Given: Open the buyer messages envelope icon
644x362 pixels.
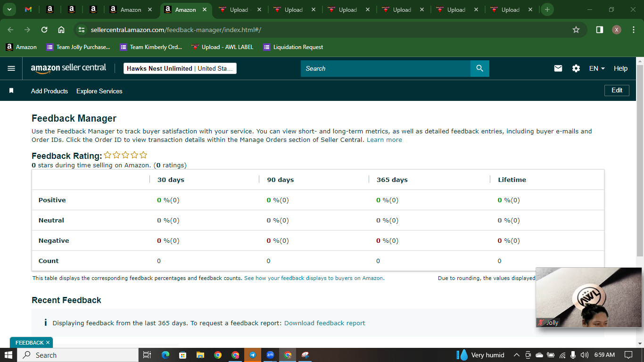Looking at the screenshot, I should pos(558,68).
